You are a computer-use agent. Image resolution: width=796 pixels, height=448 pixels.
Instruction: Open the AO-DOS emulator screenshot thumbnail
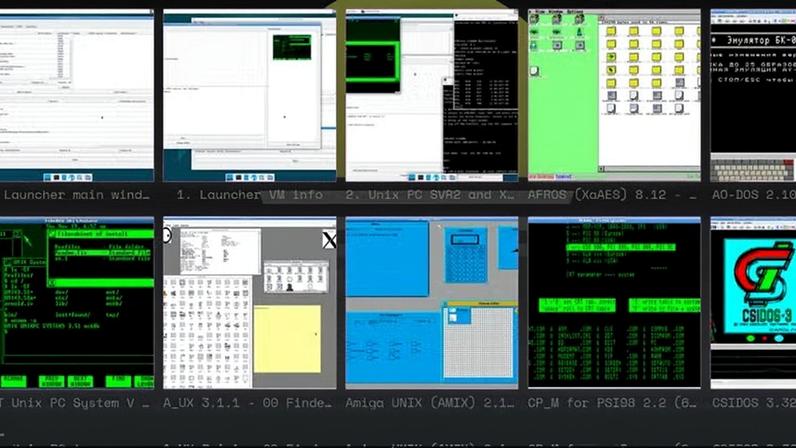pyautogui.click(x=753, y=95)
